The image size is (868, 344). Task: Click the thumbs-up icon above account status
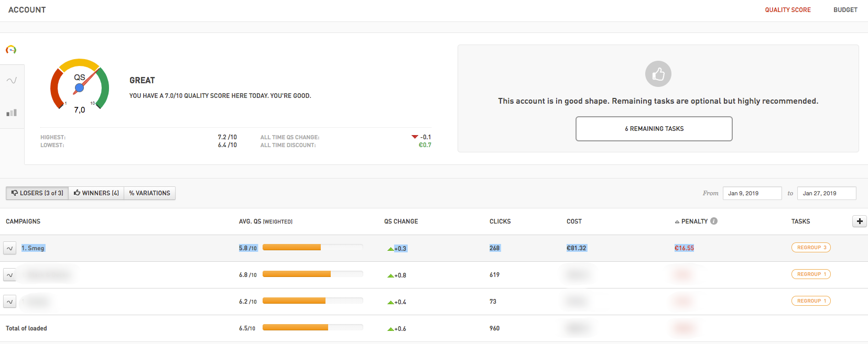coord(658,74)
